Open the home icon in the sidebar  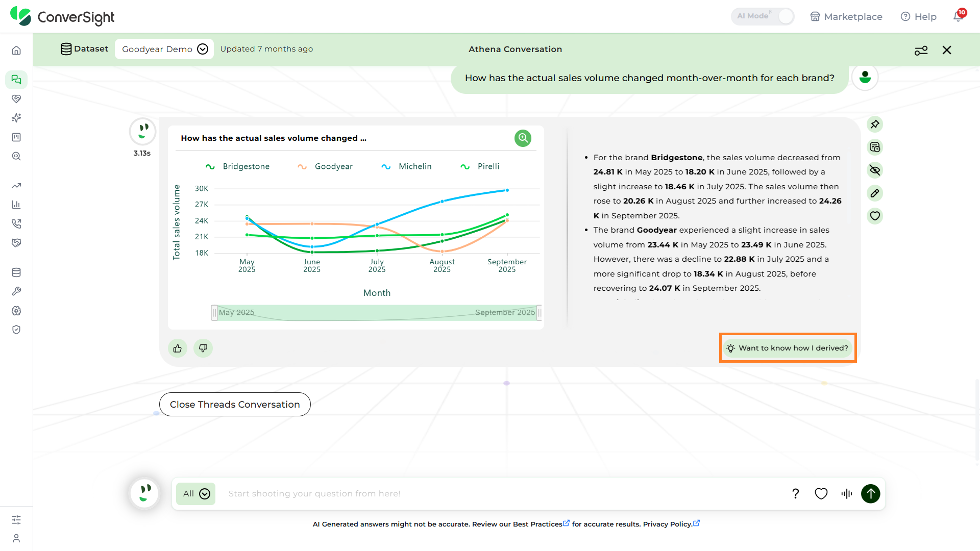pyautogui.click(x=16, y=51)
